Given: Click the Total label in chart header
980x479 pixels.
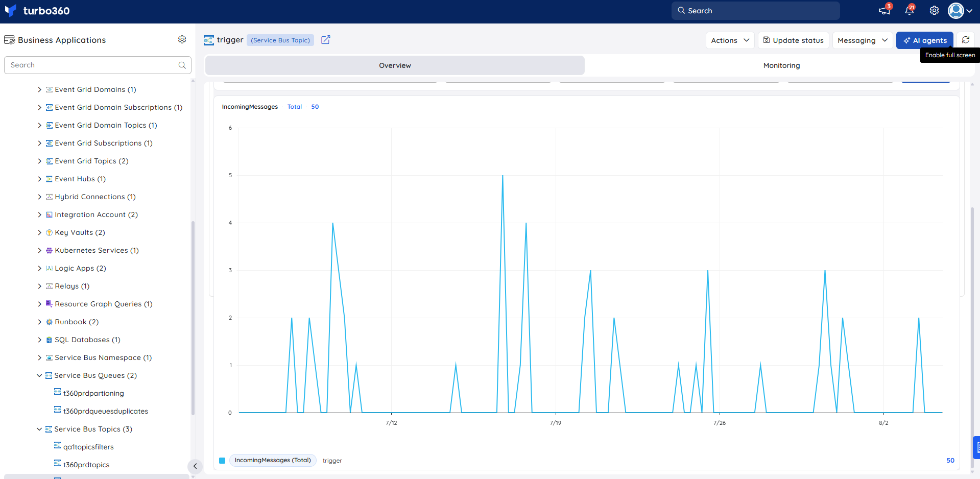Looking at the screenshot, I should point(295,107).
